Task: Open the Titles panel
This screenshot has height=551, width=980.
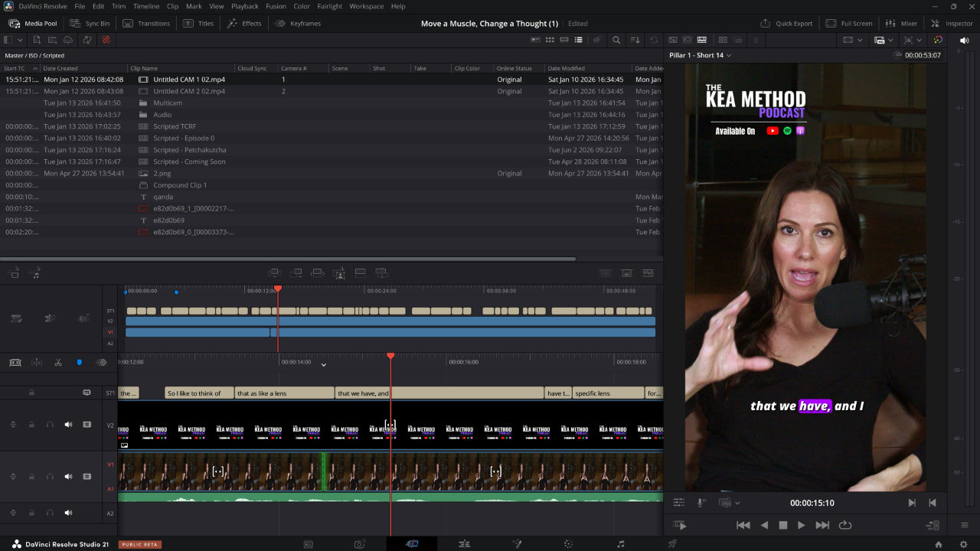Action: click(x=199, y=24)
